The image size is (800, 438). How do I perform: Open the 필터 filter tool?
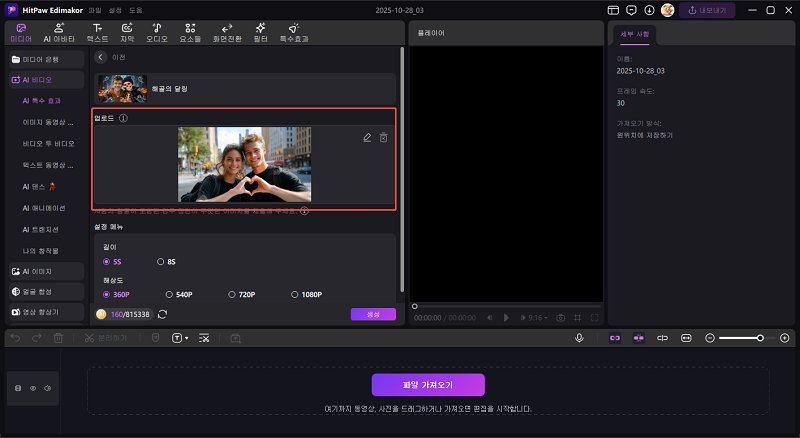tap(260, 32)
